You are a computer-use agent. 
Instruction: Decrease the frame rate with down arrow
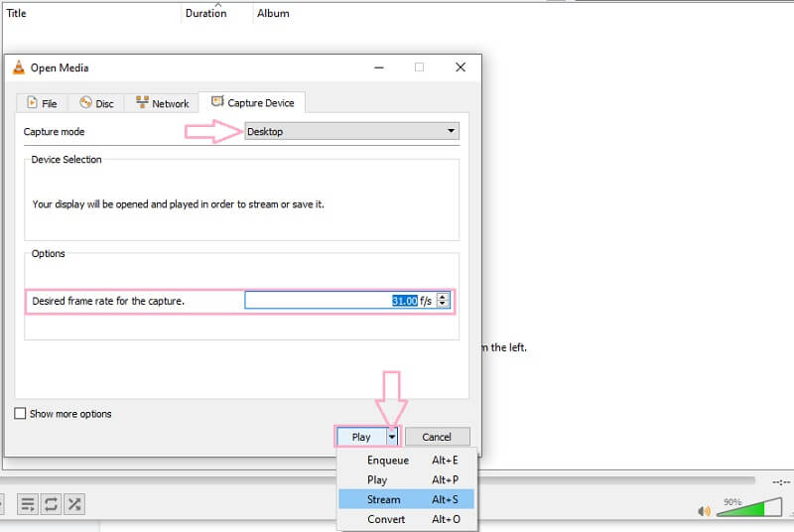(444, 305)
